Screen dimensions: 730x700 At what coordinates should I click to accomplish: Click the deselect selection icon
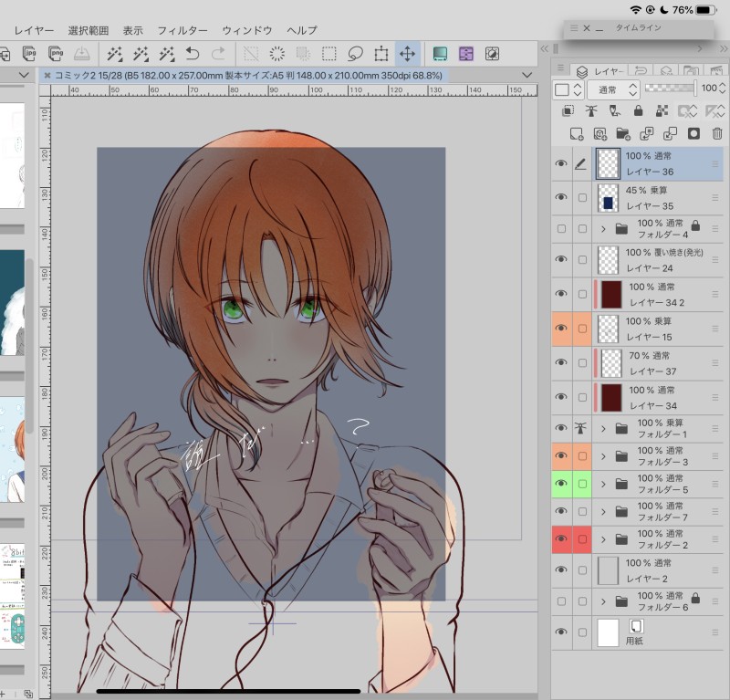251,54
